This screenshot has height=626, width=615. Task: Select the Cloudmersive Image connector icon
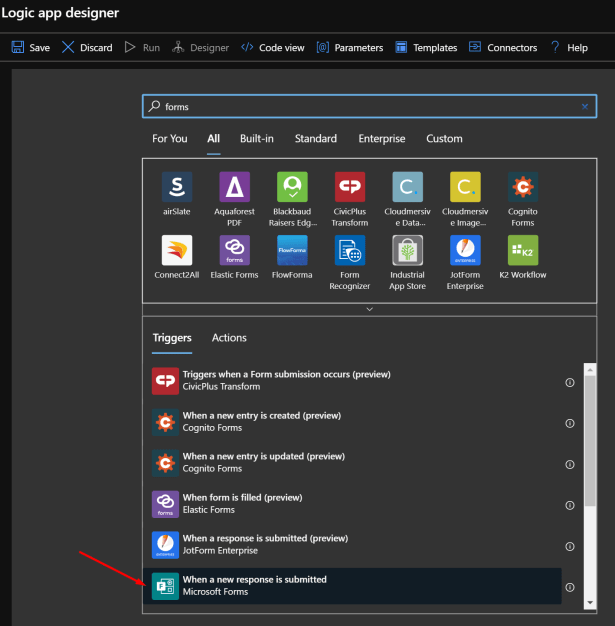click(465, 186)
